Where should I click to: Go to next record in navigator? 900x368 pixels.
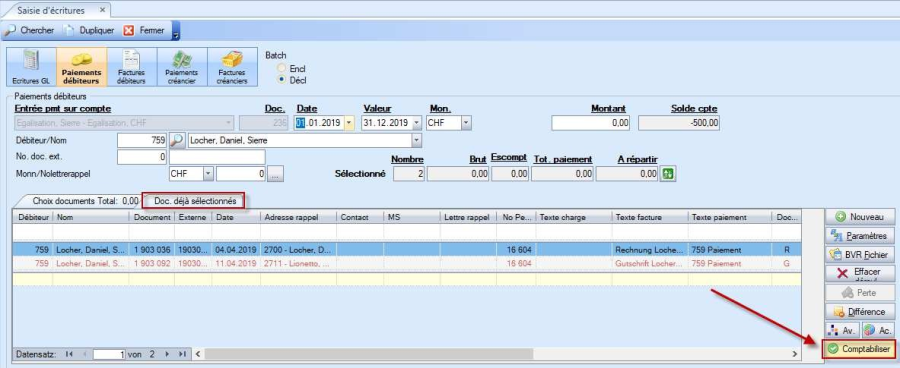(x=167, y=354)
